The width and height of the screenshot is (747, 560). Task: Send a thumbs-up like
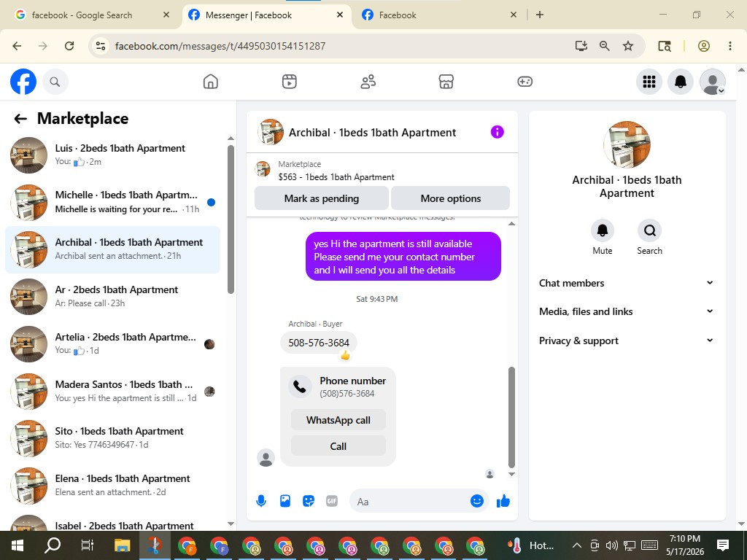(x=503, y=501)
